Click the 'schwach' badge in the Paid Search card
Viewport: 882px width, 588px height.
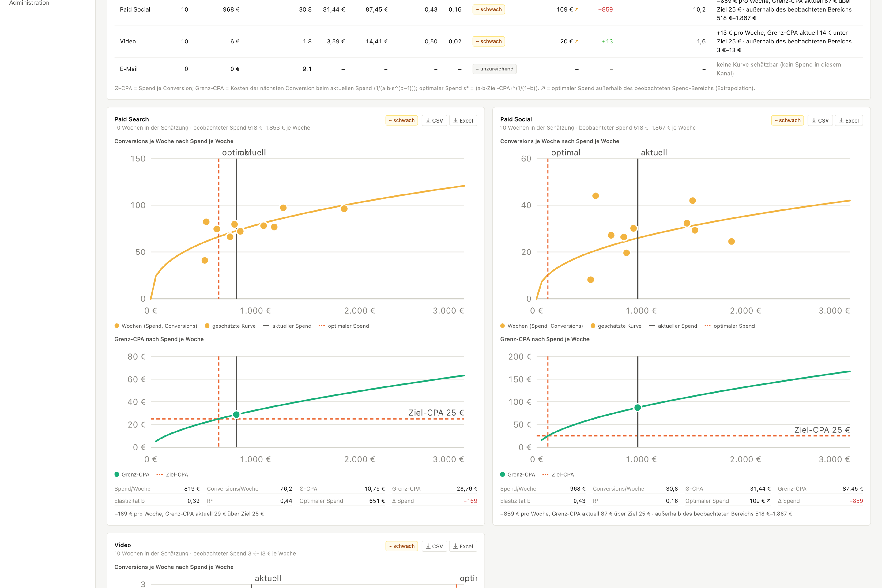(401, 120)
